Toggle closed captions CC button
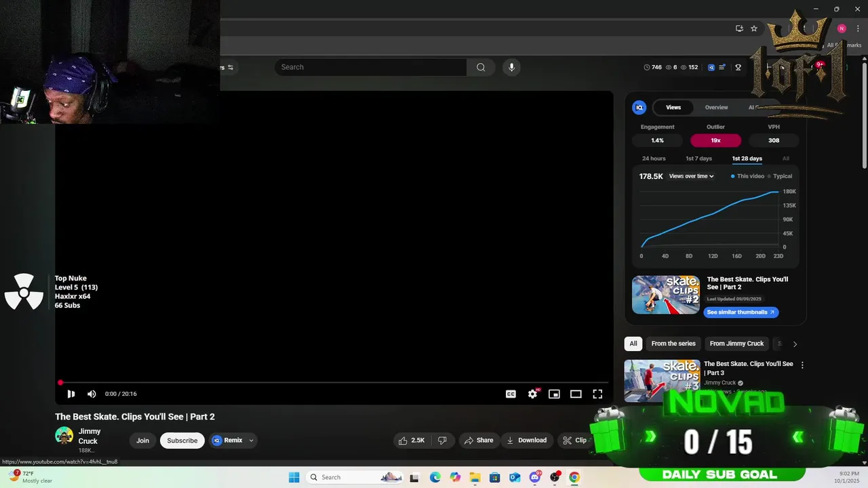The height and width of the screenshot is (488, 868). tap(511, 394)
